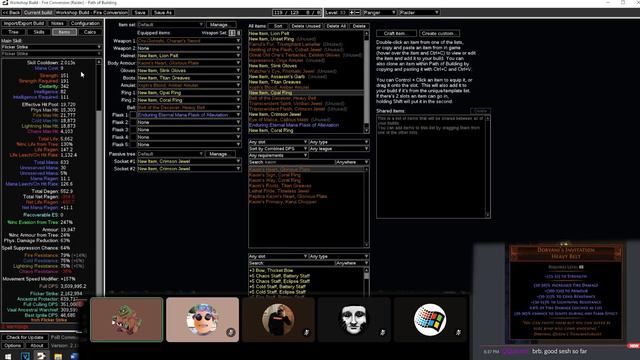This screenshot has width=640, height=360.
Task: Click the rightmost blue taskbar app icon
Action: click(74, 356)
